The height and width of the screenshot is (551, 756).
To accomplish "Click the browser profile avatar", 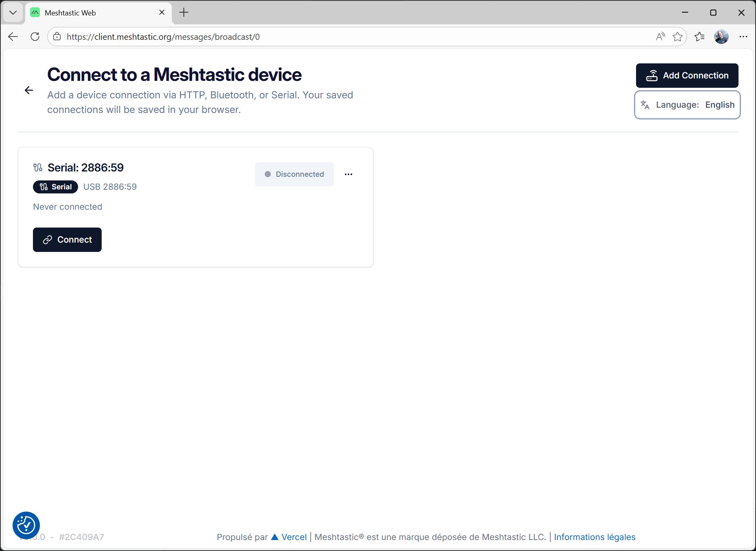I will (721, 36).
